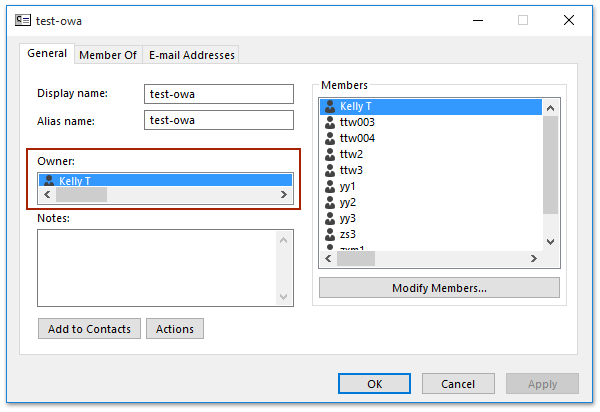This screenshot has height=412, width=600.
Task: Open the Member Of tab
Action: click(108, 55)
